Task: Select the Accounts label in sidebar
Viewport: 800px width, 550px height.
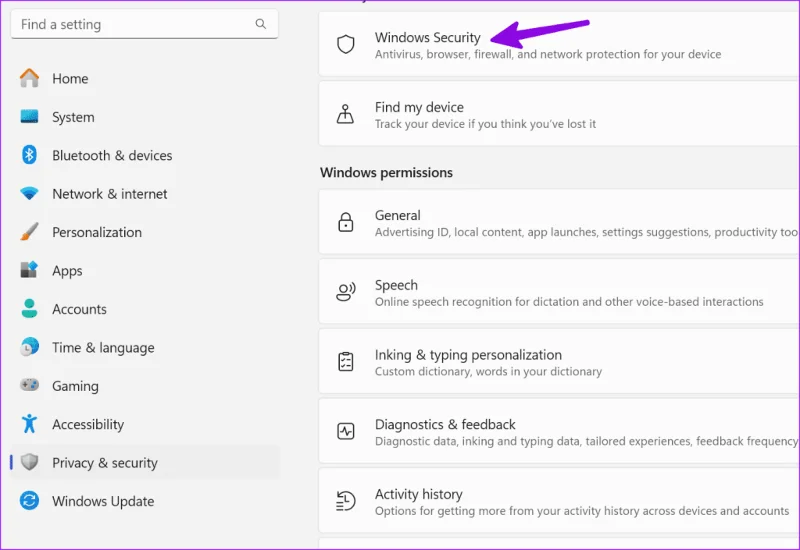Action: tap(79, 309)
